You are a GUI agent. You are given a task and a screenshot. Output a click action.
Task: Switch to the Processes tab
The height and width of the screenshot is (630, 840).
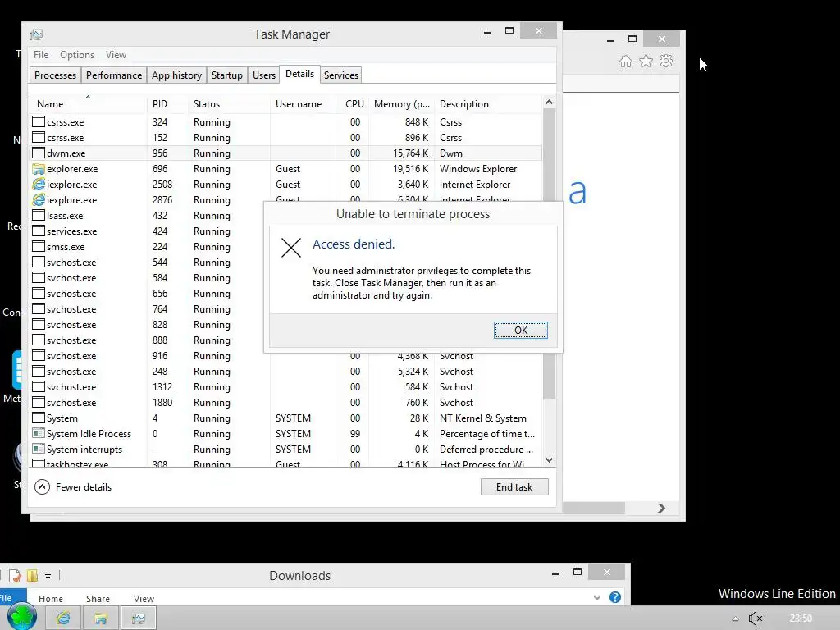pyautogui.click(x=55, y=75)
